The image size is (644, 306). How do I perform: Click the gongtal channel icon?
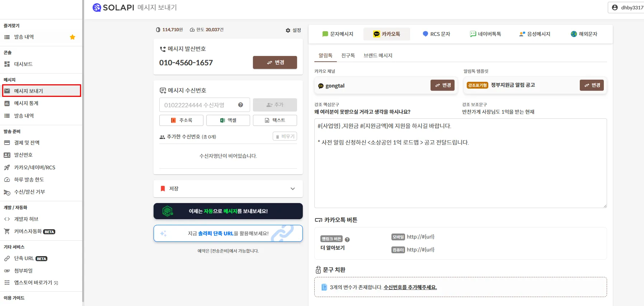[x=321, y=86]
